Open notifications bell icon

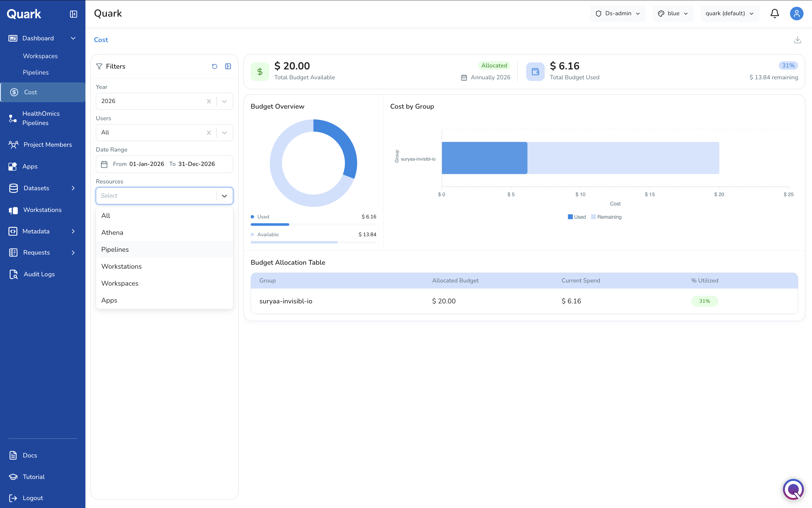coord(775,14)
